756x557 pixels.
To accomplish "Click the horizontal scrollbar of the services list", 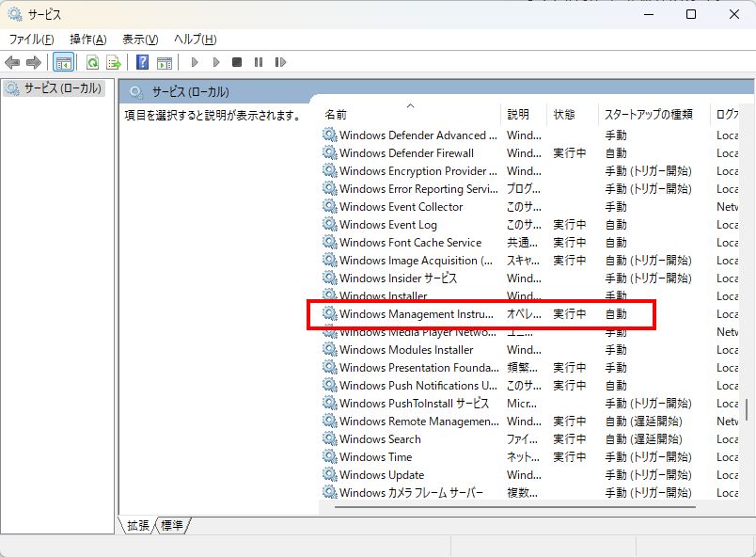I will (x=515, y=507).
